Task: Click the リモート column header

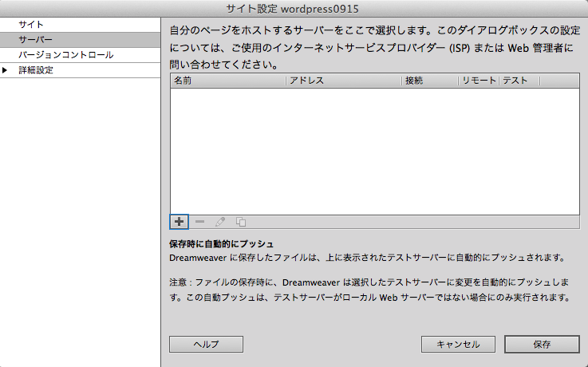Action: pyautogui.click(x=479, y=81)
